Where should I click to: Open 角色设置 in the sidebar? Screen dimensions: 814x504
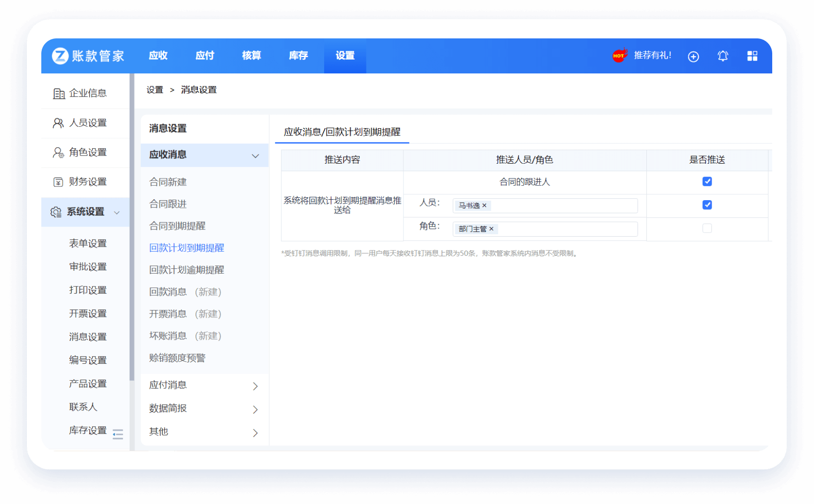click(85, 153)
